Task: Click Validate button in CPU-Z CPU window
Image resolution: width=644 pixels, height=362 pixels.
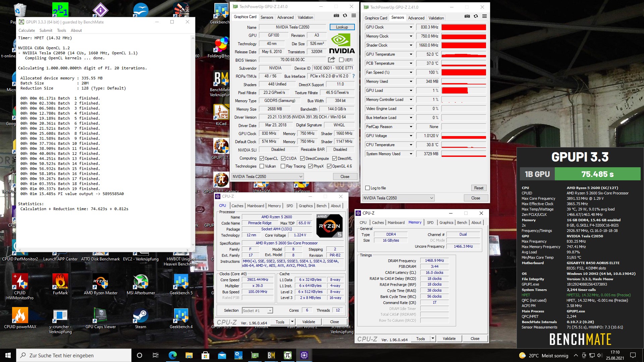Action: pos(309,322)
